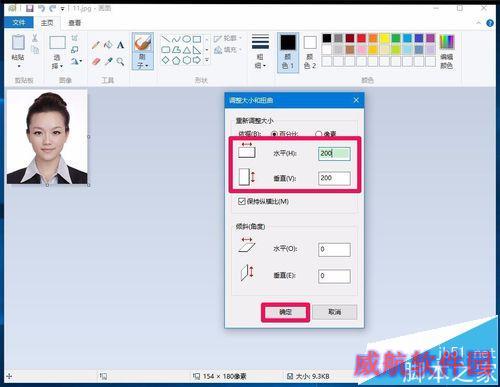Open the quick access toolbar customize arrow
Viewport: 500px width, 387px height.
[x=62, y=9]
